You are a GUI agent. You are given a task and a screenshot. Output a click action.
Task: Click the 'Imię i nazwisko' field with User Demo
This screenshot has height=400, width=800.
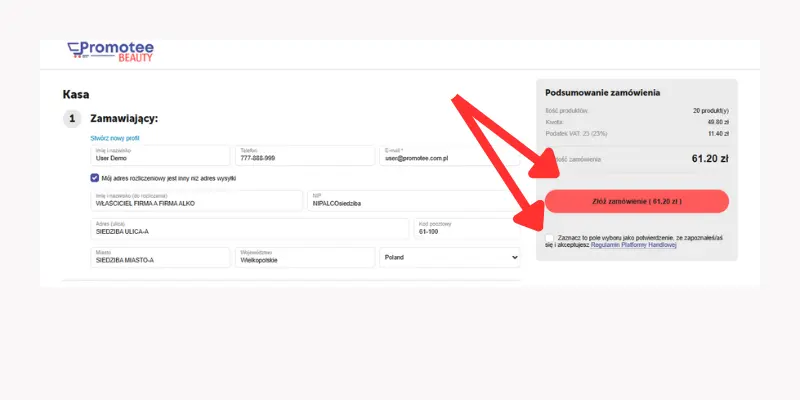pos(158,156)
